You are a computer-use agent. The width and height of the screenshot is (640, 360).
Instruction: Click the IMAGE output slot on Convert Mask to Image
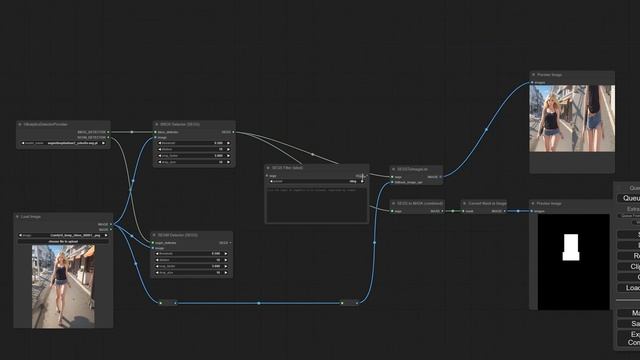click(504, 211)
